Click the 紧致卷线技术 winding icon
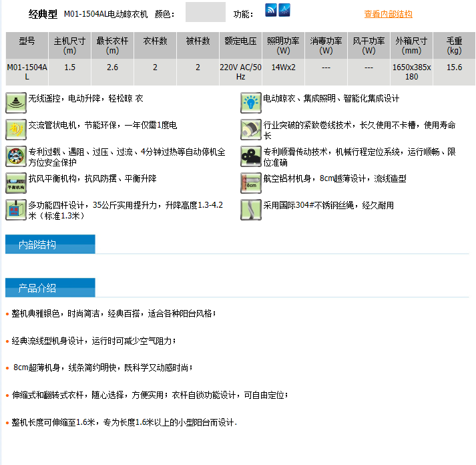This screenshot has height=465, width=476. pyautogui.click(x=251, y=130)
